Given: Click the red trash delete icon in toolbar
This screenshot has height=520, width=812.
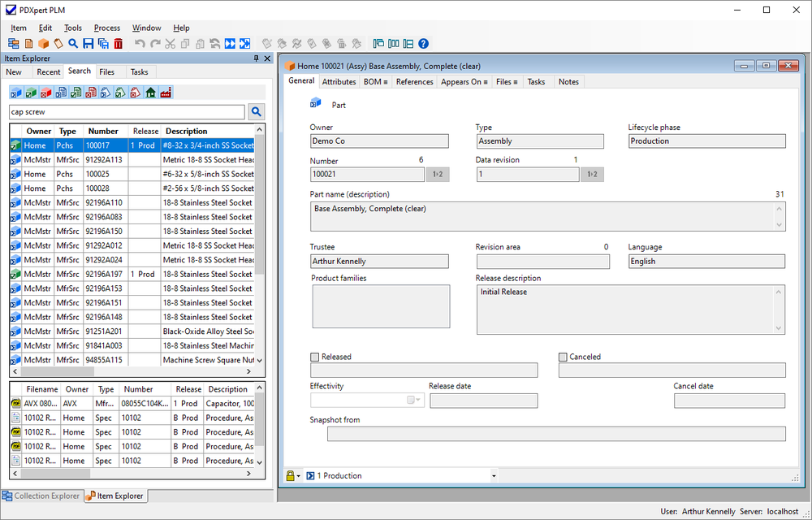Looking at the screenshot, I should click(119, 44).
